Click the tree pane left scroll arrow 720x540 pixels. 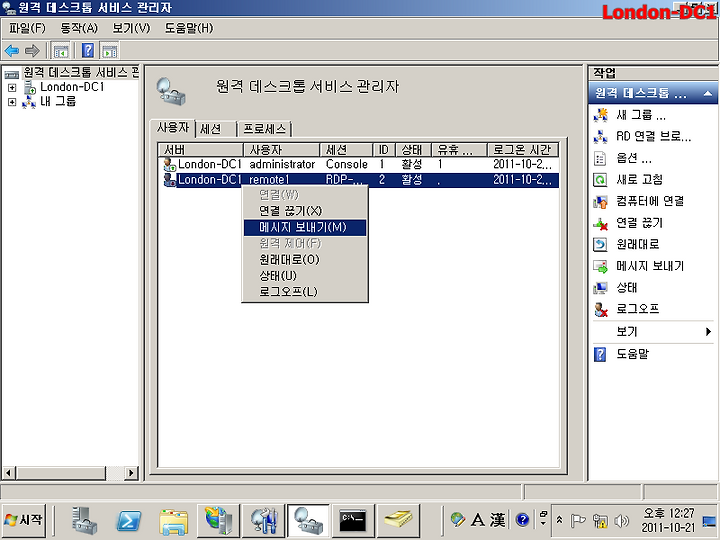pyautogui.click(x=9, y=472)
